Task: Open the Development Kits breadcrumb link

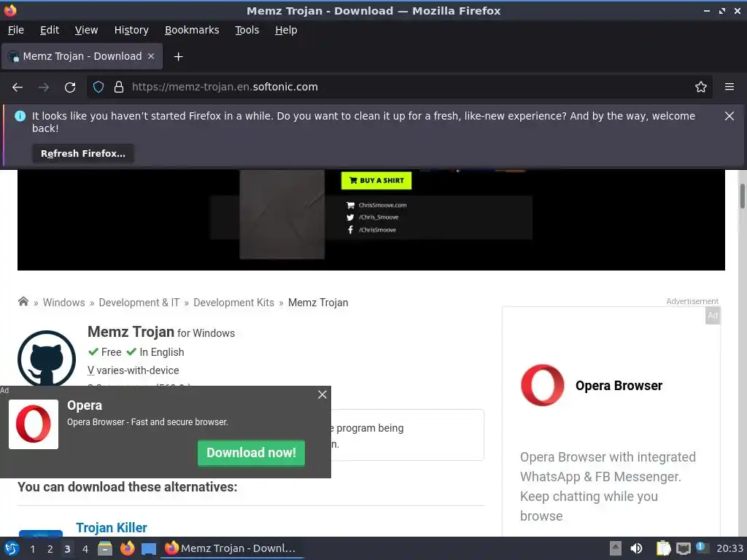Action: point(234,303)
